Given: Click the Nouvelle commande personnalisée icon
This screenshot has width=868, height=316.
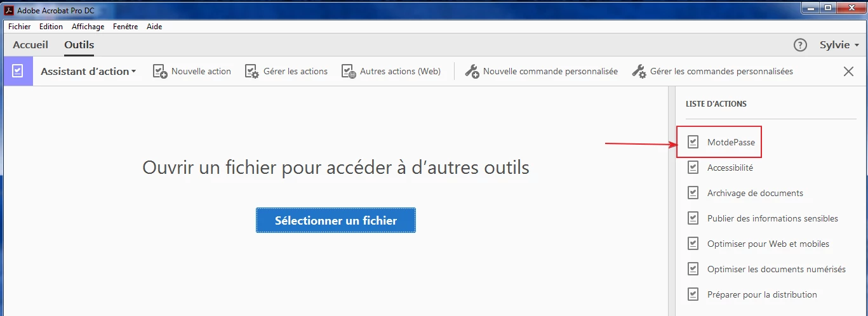Looking at the screenshot, I should point(472,71).
